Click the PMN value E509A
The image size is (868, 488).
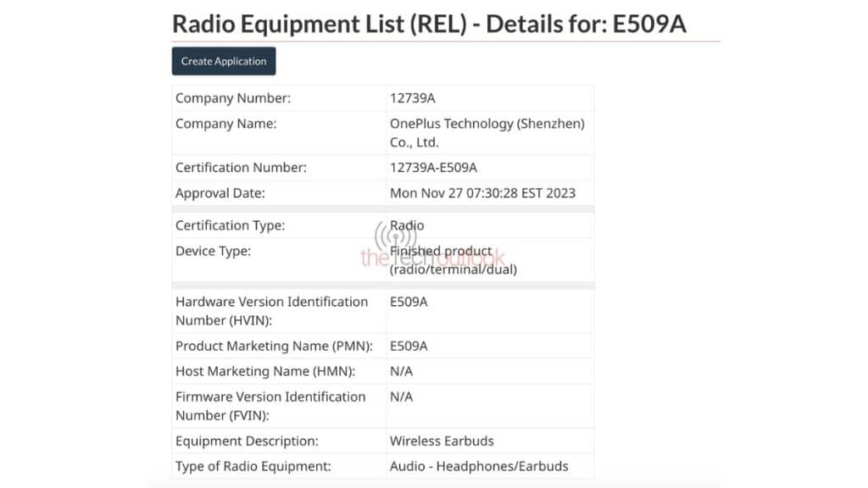point(409,347)
